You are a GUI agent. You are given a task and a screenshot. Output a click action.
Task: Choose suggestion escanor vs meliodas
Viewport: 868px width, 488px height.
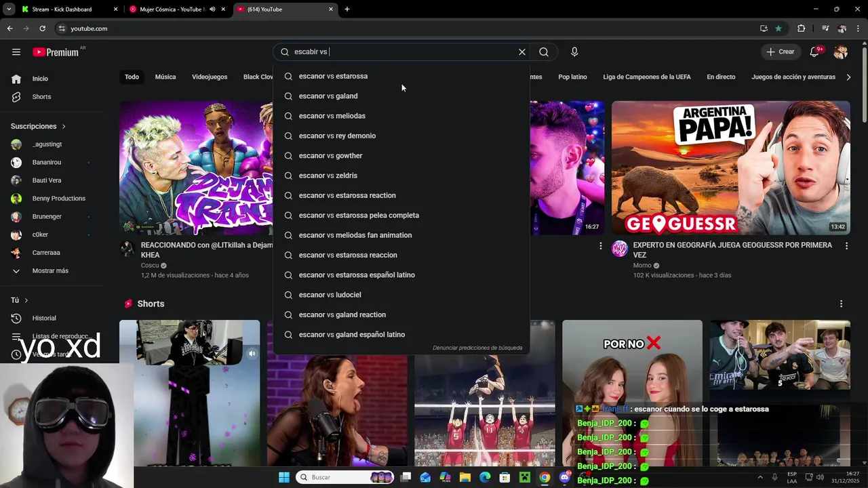tap(401, 116)
